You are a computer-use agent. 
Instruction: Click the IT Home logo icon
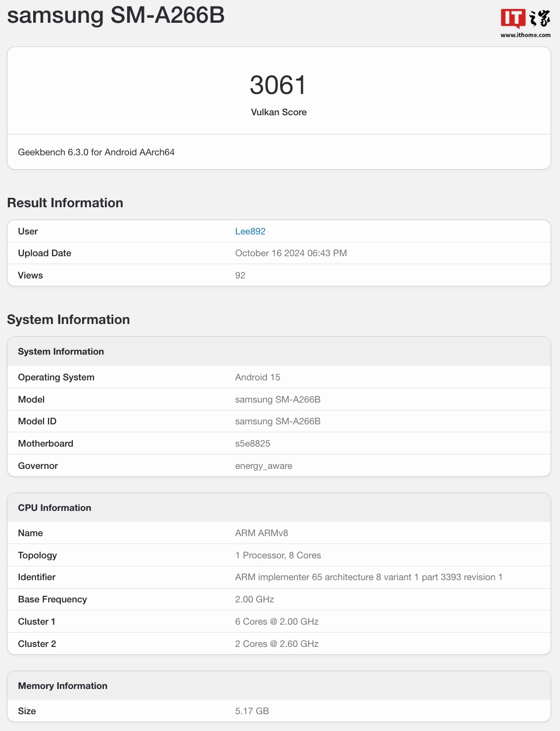pyautogui.click(x=525, y=19)
